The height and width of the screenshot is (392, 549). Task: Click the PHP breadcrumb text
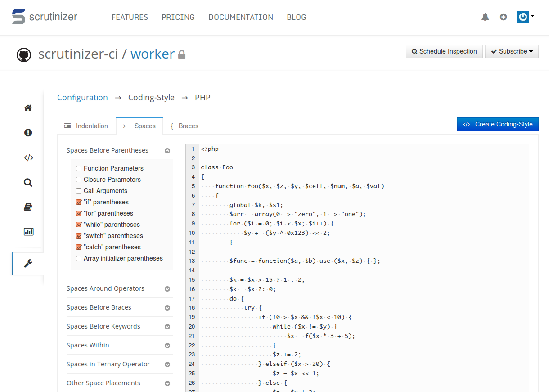pos(202,98)
